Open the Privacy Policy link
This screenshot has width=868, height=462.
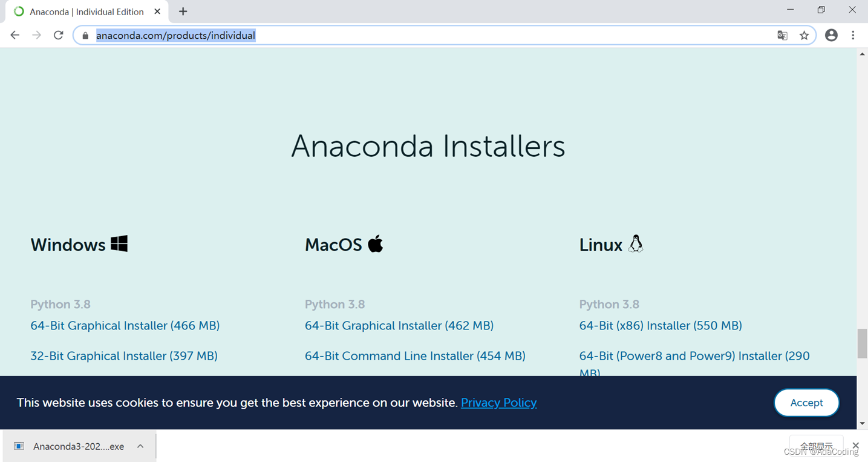coord(499,403)
